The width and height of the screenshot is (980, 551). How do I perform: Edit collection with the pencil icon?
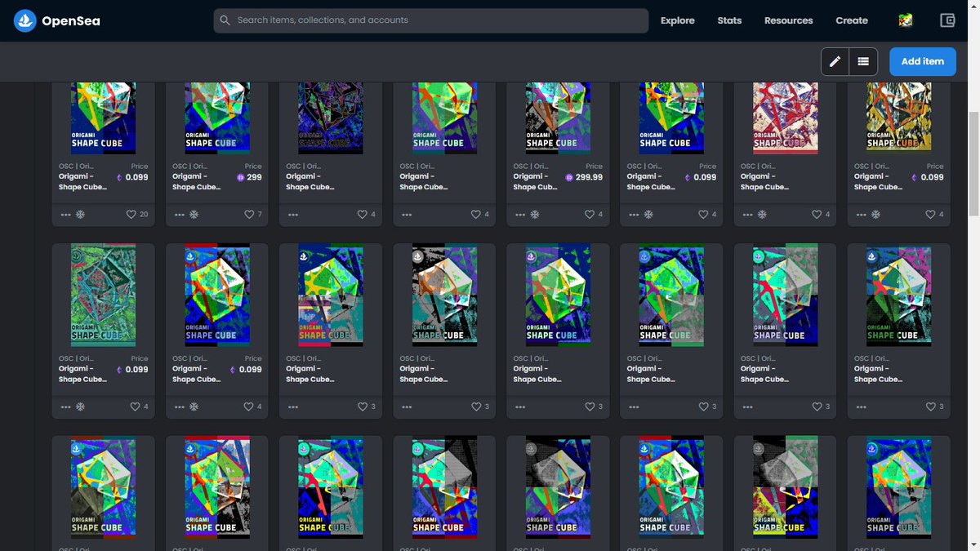[835, 61]
